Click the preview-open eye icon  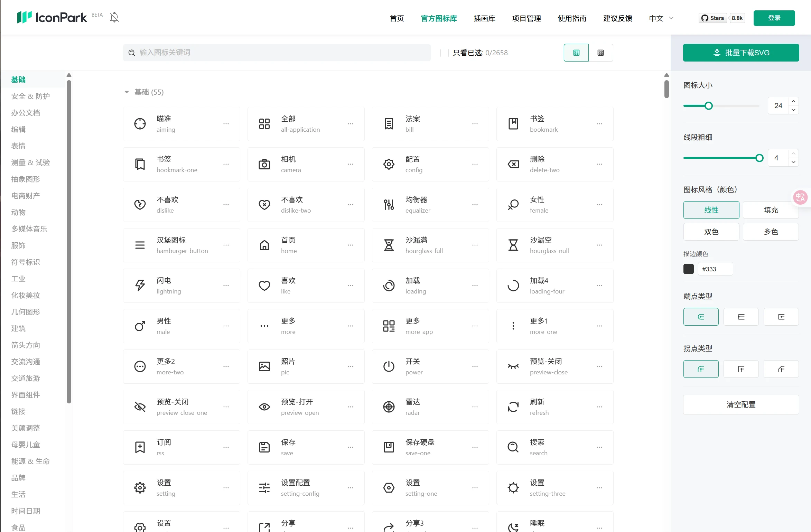264,407
